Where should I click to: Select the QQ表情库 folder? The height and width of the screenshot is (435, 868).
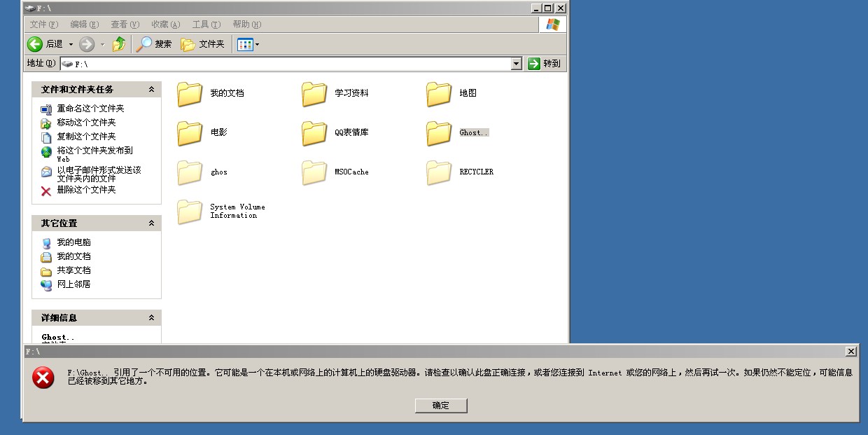point(315,133)
